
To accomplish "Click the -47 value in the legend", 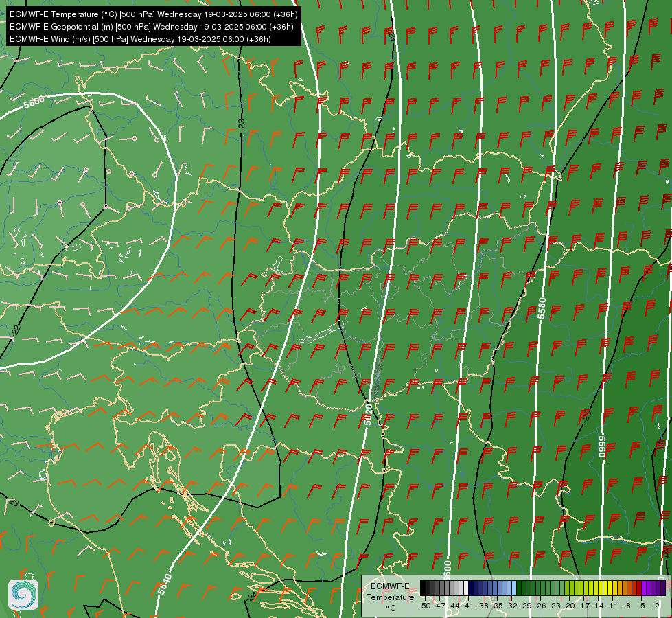I will 439,606.
